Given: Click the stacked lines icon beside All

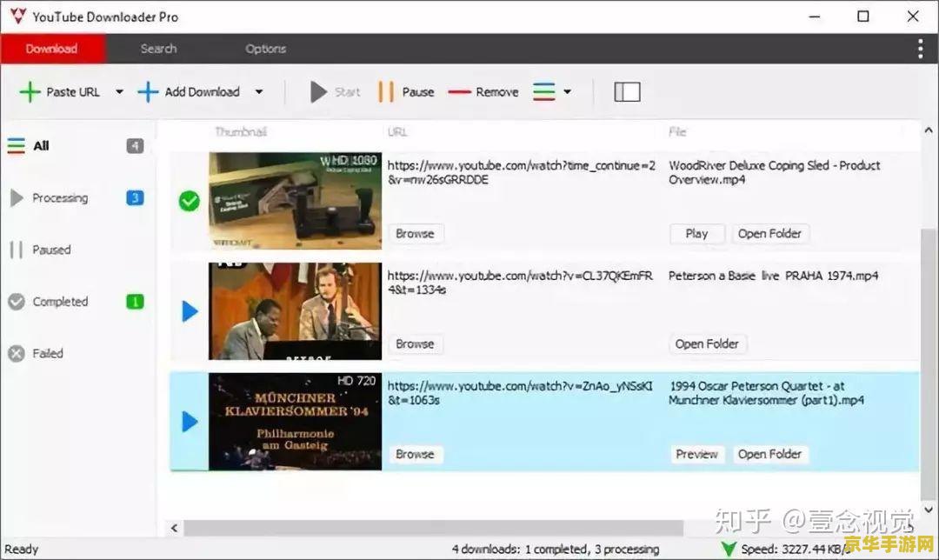Looking at the screenshot, I should click(x=17, y=145).
